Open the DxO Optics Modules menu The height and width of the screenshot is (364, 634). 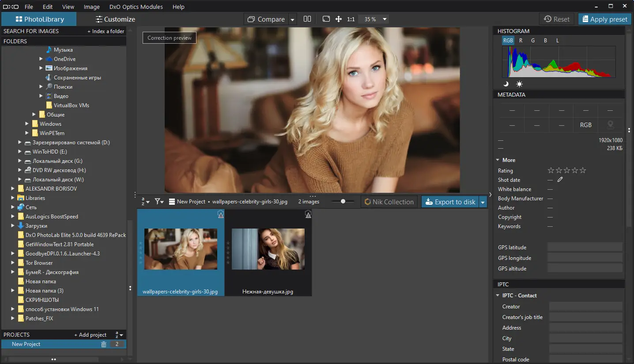(x=136, y=7)
